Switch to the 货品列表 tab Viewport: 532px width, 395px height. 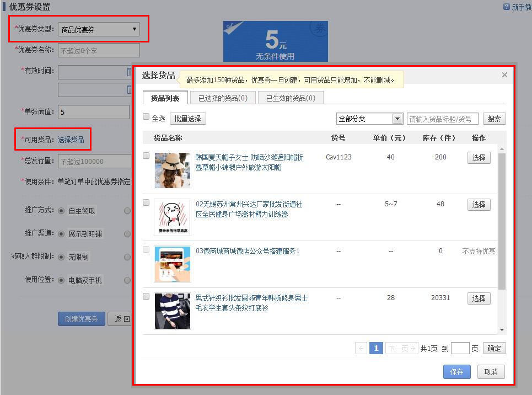click(165, 98)
